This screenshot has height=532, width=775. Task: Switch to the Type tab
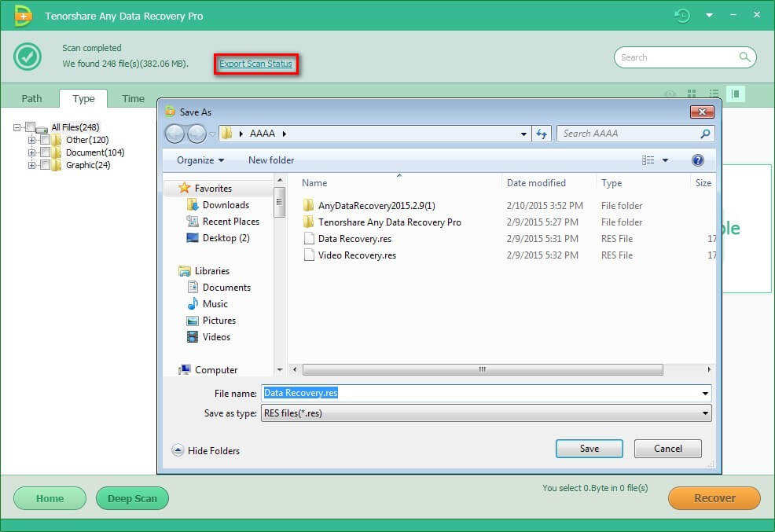click(83, 98)
